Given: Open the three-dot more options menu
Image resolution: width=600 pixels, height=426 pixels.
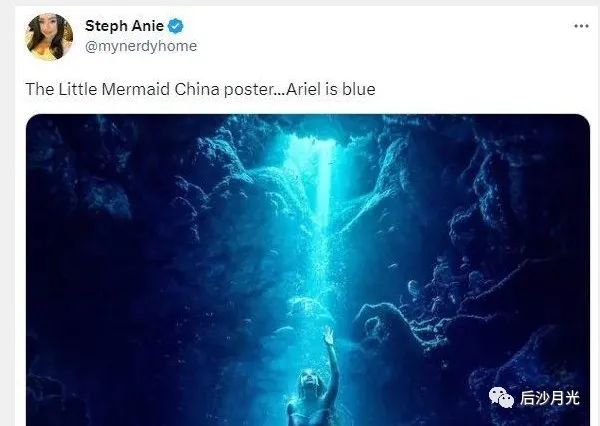Looking at the screenshot, I should click(x=581, y=26).
